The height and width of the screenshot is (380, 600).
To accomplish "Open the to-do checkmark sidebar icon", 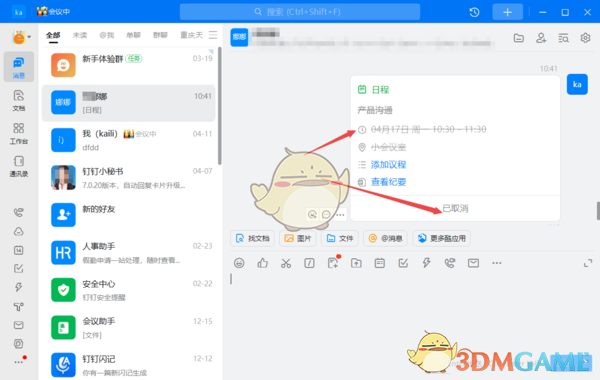I will (x=18, y=269).
